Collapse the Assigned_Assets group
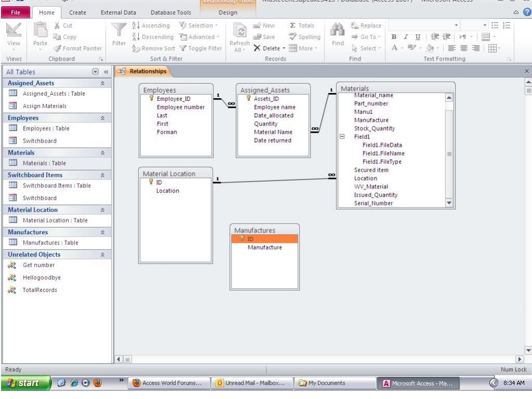 [x=102, y=83]
